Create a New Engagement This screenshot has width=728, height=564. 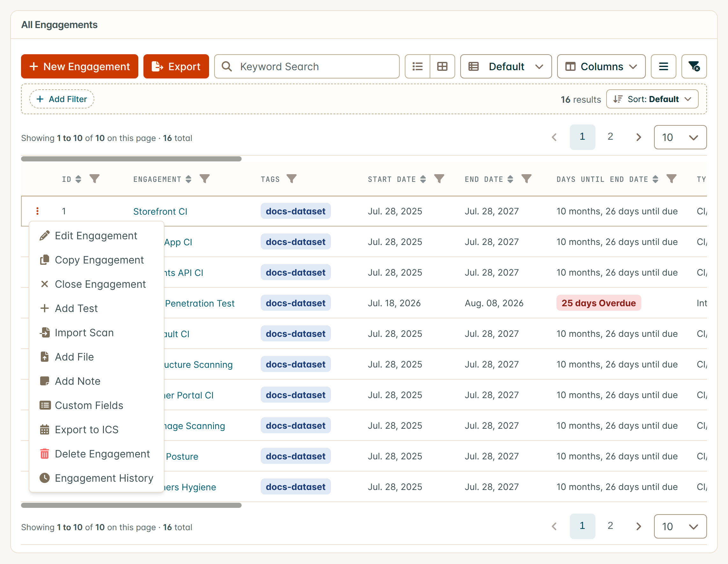pos(80,66)
